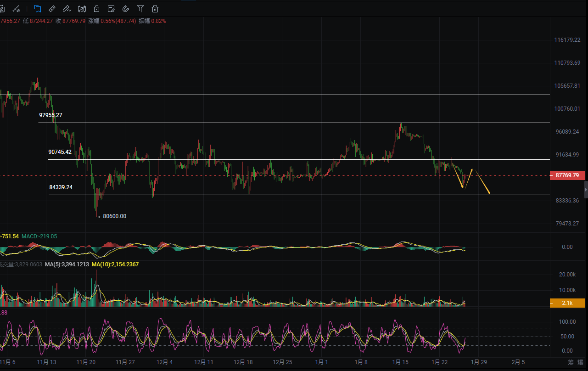Click the red current price tag 87769.79

(567, 175)
